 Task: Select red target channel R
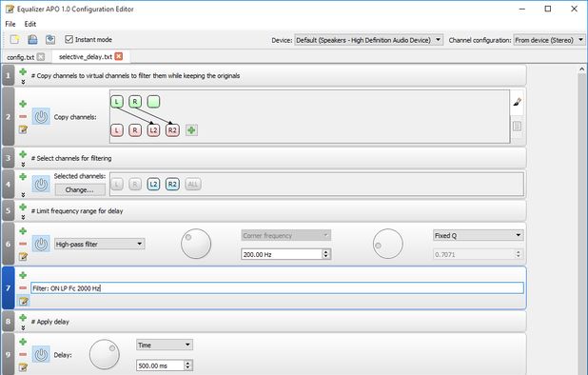[135, 130]
